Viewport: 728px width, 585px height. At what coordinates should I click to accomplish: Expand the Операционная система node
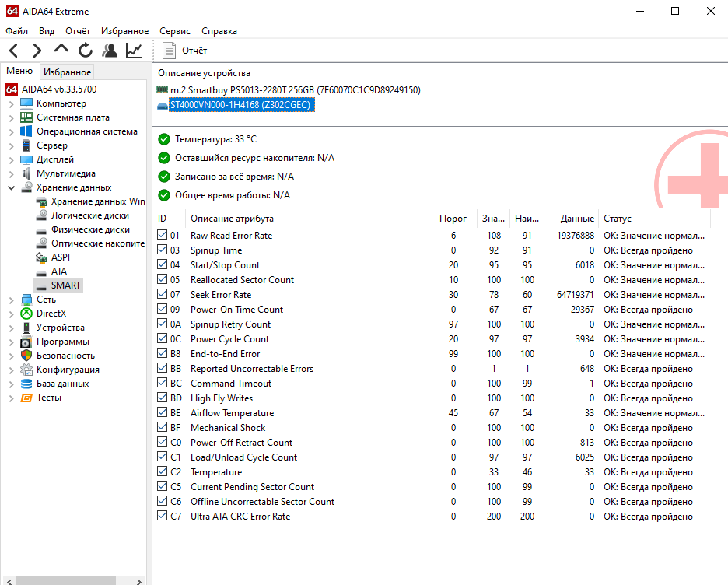tap(11, 131)
